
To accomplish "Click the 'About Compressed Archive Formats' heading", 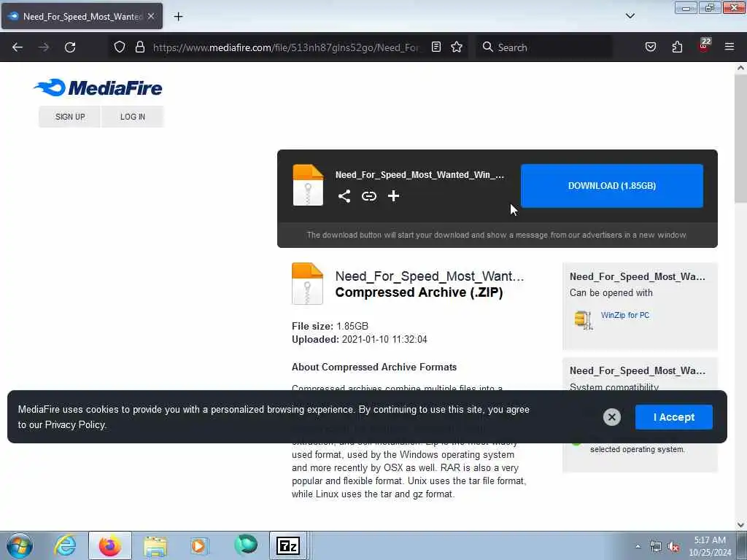I will pos(374,367).
